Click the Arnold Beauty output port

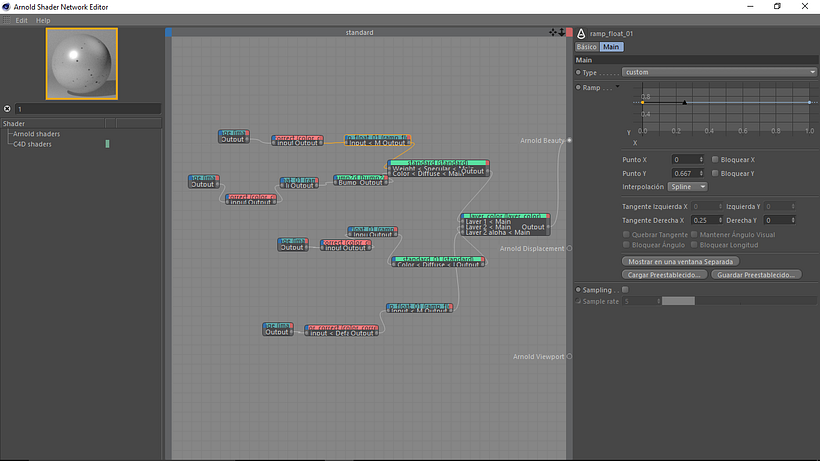[570, 141]
